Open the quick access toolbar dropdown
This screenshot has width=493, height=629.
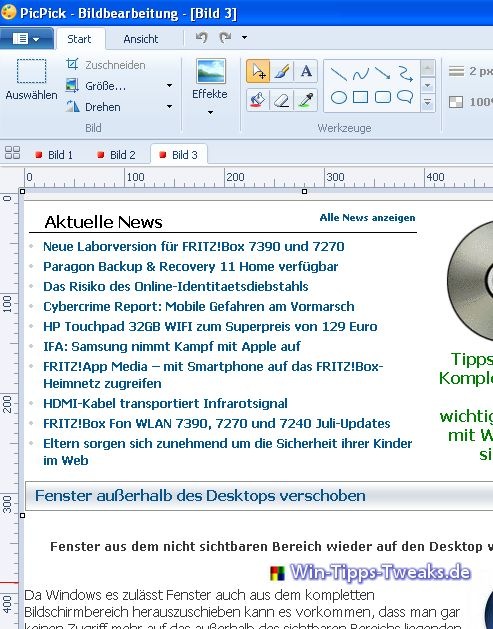coord(244,38)
